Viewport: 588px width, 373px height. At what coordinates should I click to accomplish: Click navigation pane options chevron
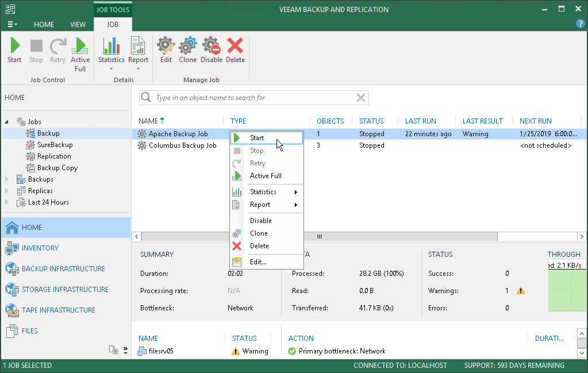point(125,351)
